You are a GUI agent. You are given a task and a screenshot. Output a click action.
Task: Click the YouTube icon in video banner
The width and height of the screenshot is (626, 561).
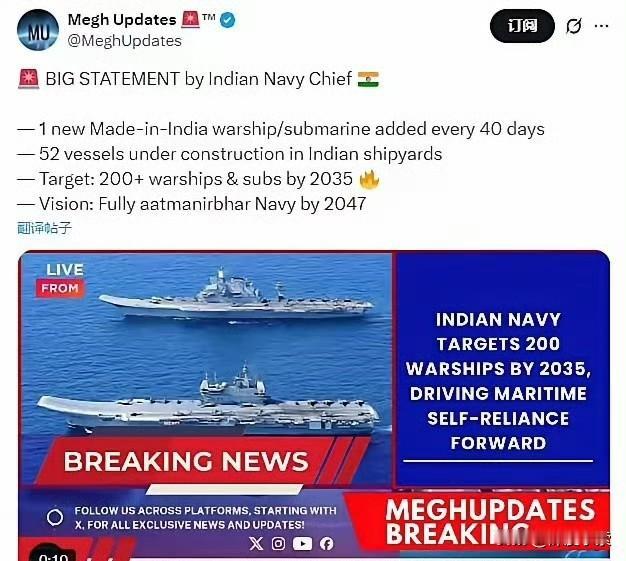click(x=302, y=543)
